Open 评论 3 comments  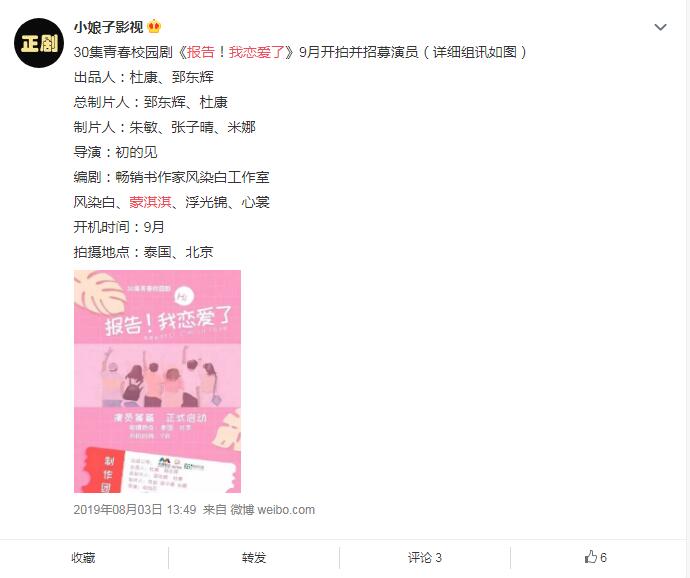425,558
